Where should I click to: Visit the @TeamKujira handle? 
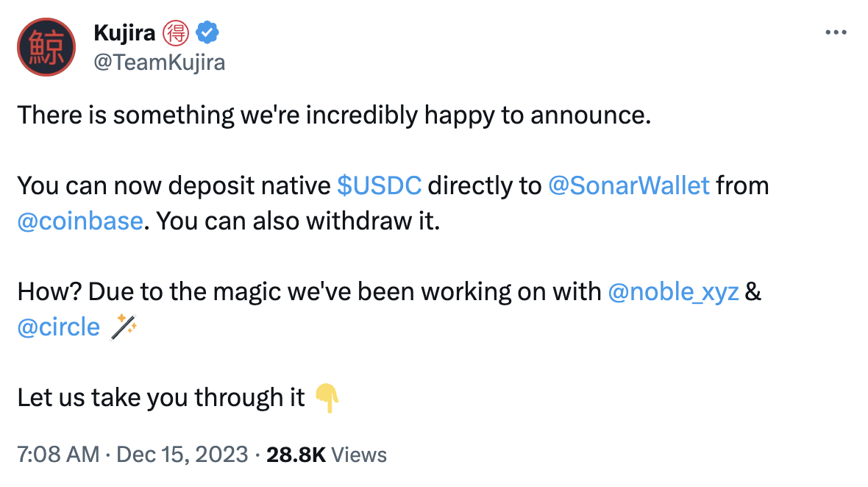160,63
